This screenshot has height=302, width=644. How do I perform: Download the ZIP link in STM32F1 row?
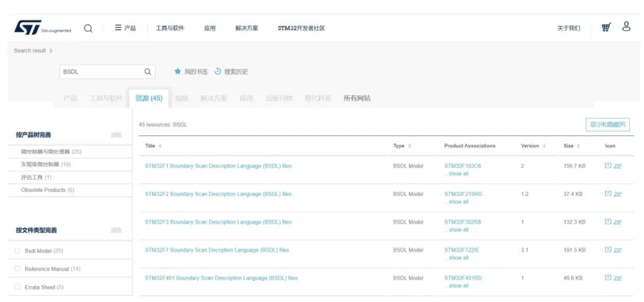[617, 166]
